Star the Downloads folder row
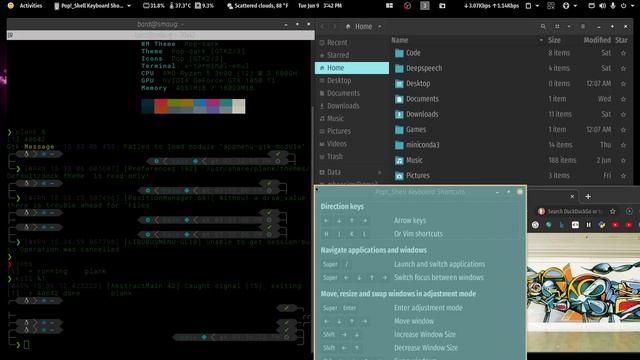This screenshot has width=640, height=360. pyautogui.click(x=623, y=114)
